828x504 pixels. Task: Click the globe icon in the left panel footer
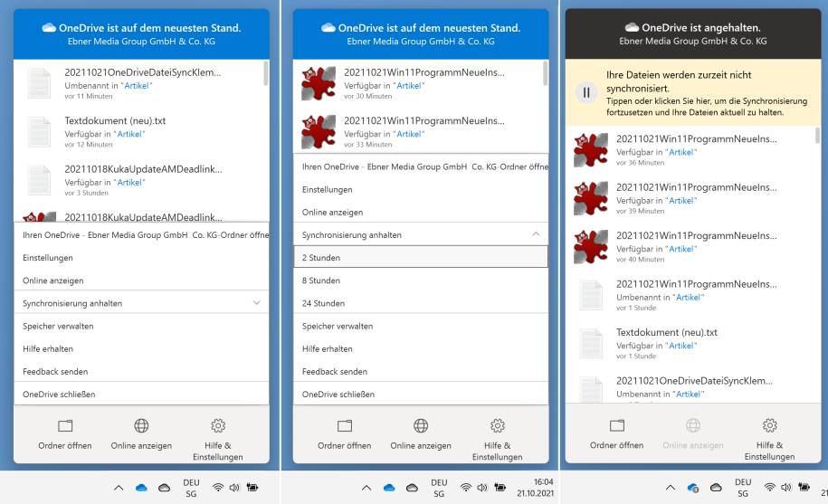pyautogui.click(x=141, y=425)
